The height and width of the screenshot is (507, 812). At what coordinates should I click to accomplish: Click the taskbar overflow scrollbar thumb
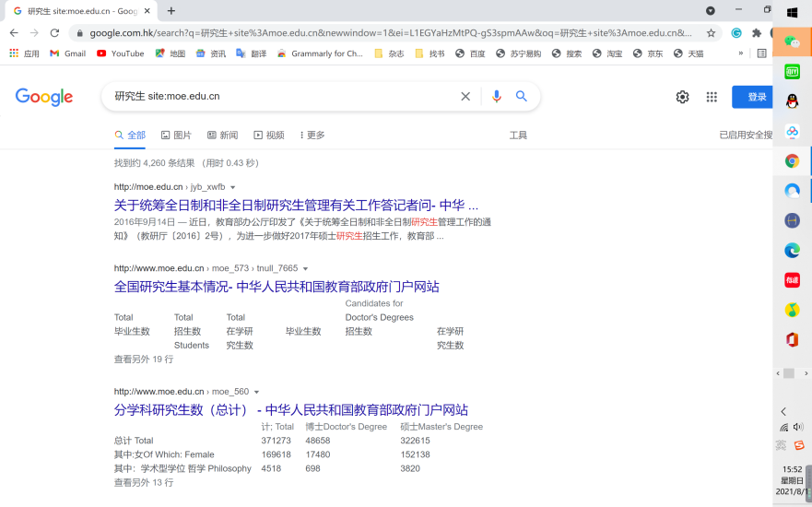pyautogui.click(x=789, y=373)
